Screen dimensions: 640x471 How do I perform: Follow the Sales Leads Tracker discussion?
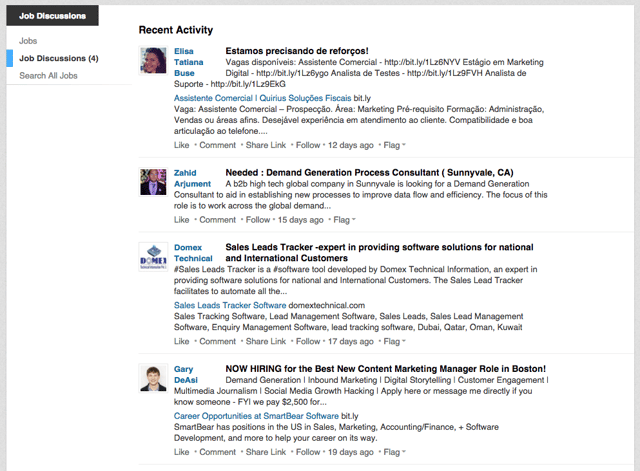pos(308,342)
